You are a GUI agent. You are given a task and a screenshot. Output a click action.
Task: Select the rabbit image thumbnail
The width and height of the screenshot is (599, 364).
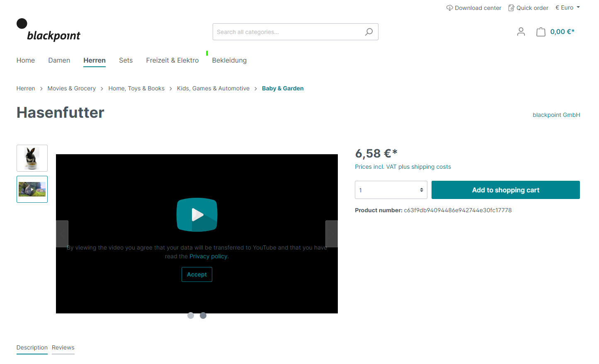[x=32, y=158]
